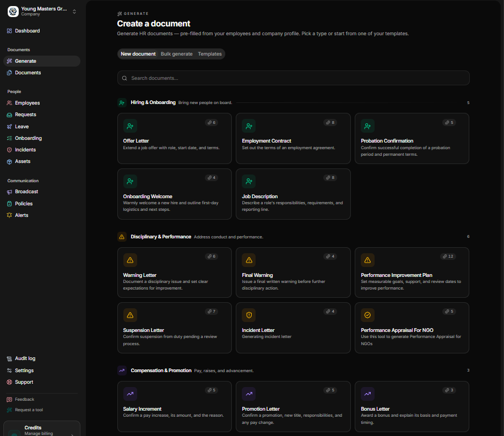504x436 pixels.
Task: Click Performance Appraisal For NGO checkmark icon
Action: click(368, 315)
